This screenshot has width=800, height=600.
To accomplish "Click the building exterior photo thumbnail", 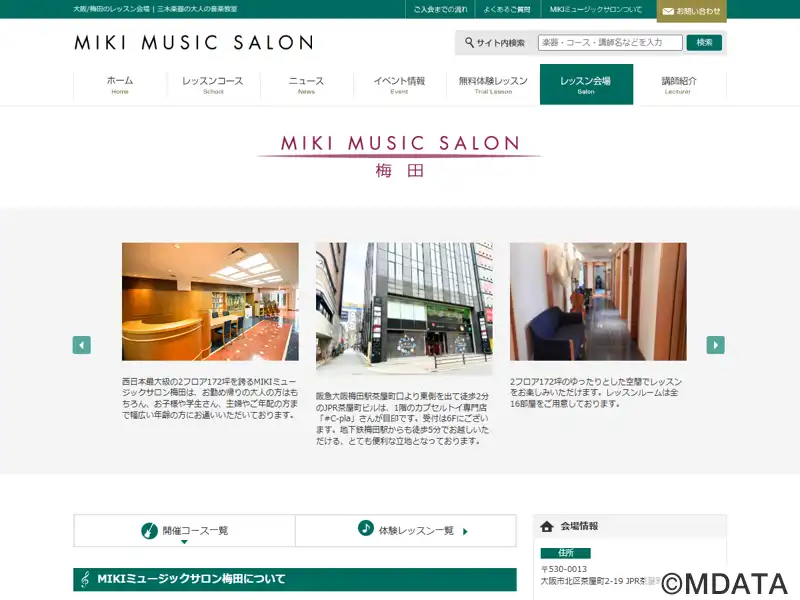I will 404,308.
